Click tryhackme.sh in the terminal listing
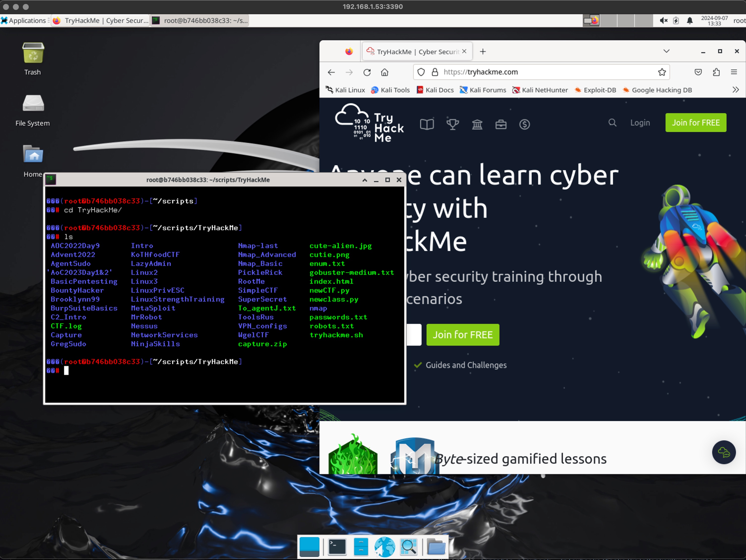Viewport: 746px width, 560px height. tap(336, 335)
